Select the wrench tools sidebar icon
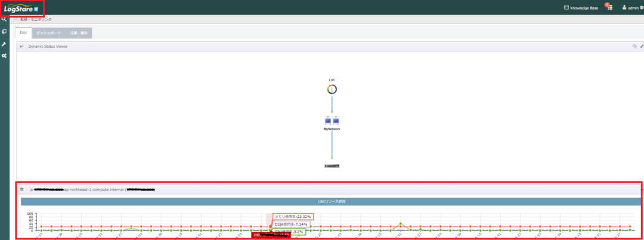644x240 pixels. [4, 44]
